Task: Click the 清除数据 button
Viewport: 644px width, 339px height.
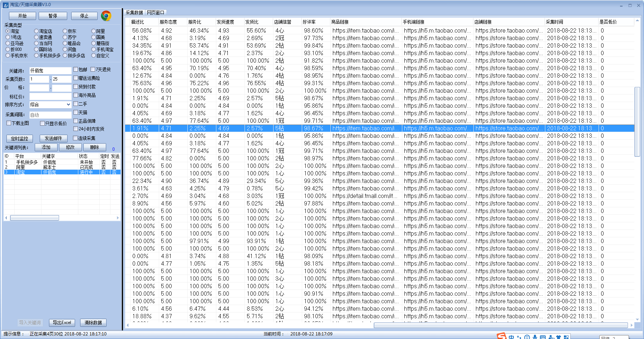Action: [93, 323]
